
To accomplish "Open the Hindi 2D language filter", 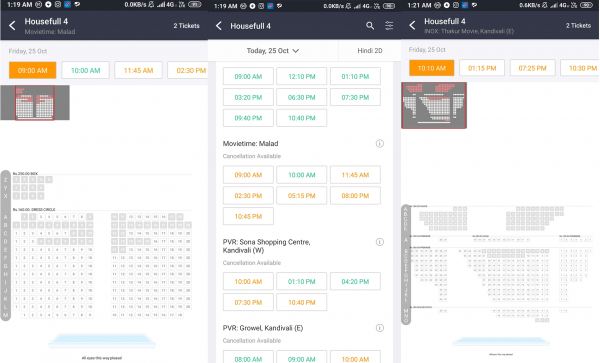I will [x=370, y=50].
